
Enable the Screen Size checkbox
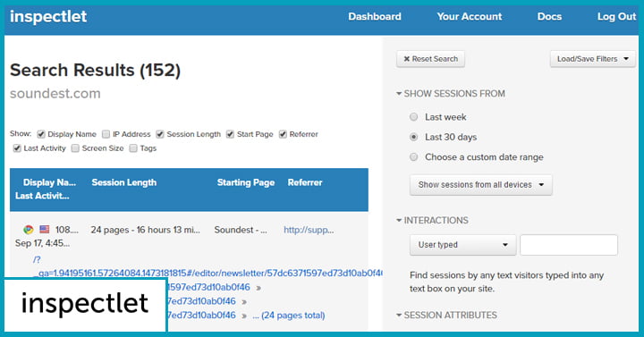[75, 148]
